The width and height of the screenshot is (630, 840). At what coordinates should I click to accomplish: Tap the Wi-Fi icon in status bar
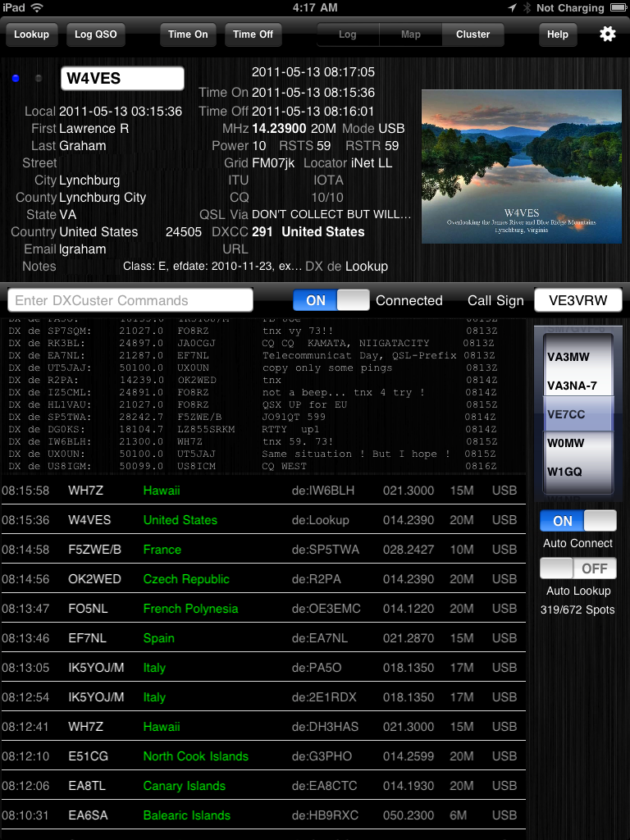tap(38, 7)
